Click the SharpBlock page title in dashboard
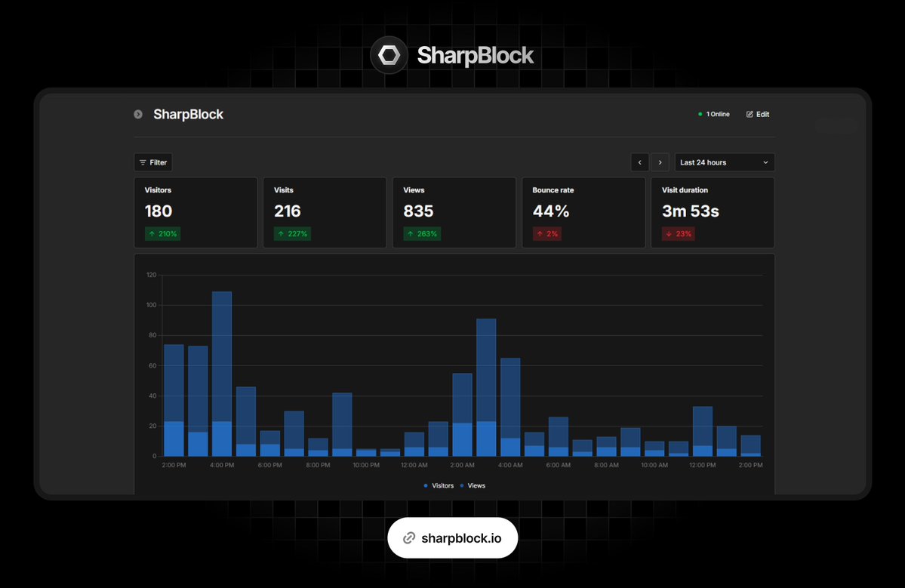Screen dimensions: 905x588 [188, 114]
